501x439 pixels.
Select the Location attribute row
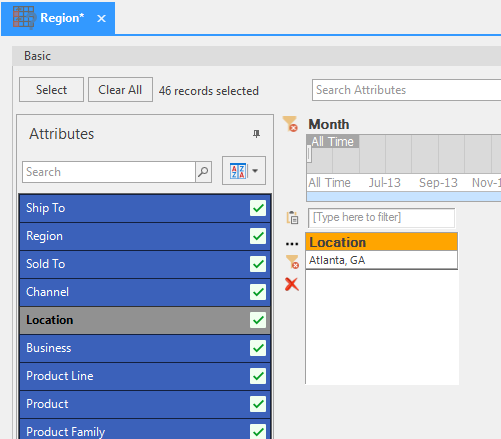(145, 320)
